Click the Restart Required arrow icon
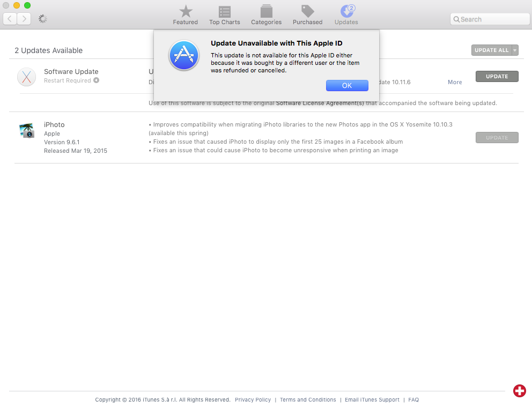Screen dimensions: 532x408 pos(97,80)
